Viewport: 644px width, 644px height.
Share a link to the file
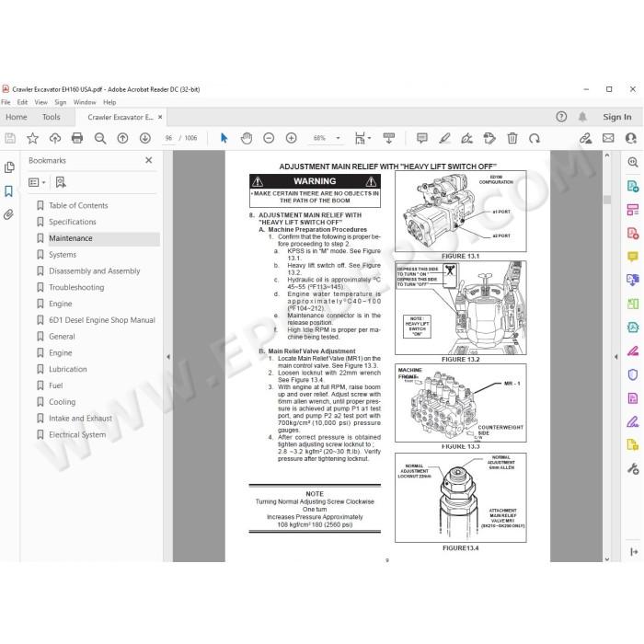586,138
